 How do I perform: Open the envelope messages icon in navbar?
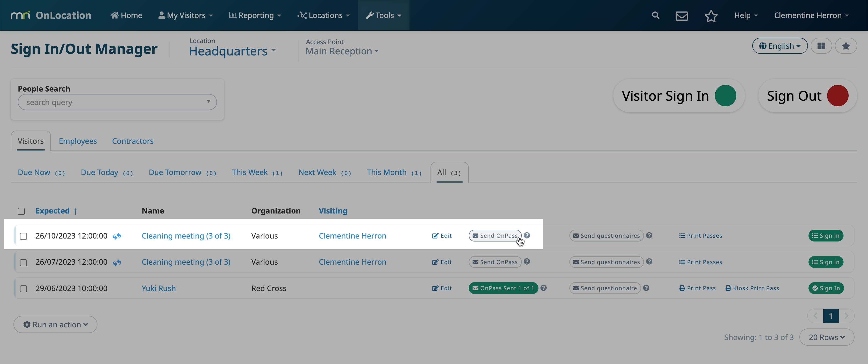682,16
